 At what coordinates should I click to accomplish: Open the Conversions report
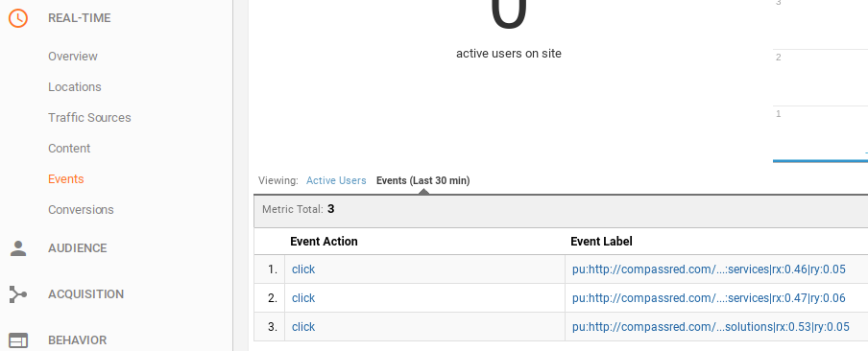coord(81,209)
